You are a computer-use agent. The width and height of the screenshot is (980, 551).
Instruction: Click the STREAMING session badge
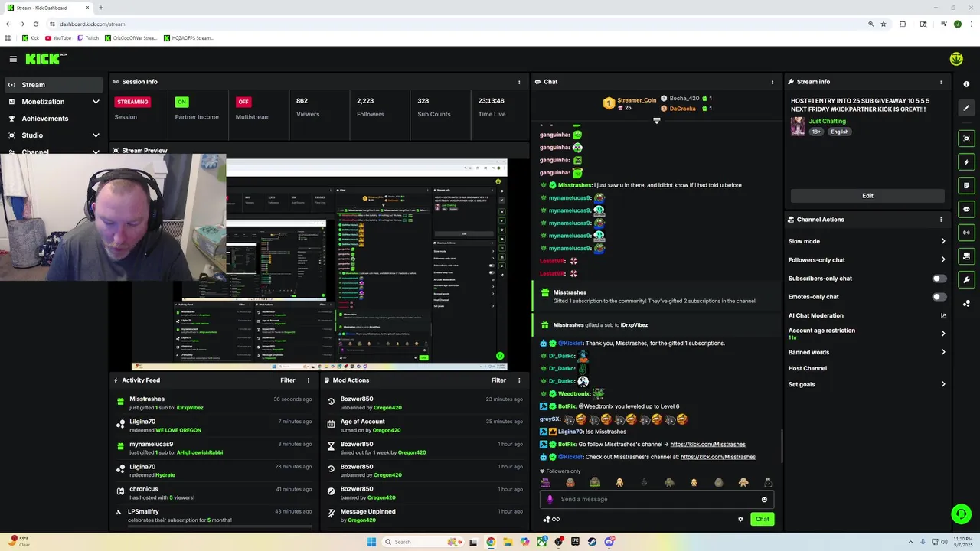pos(132,102)
